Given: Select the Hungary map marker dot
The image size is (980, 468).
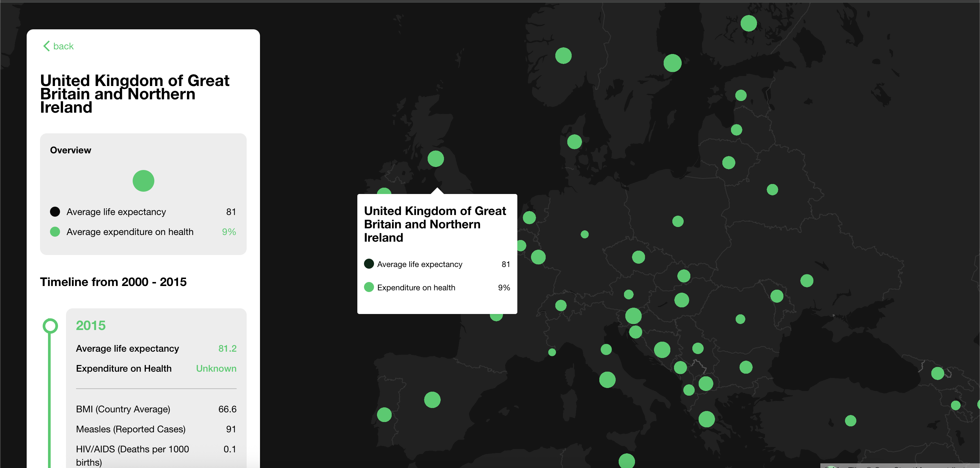Looking at the screenshot, I should pos(681,300).
